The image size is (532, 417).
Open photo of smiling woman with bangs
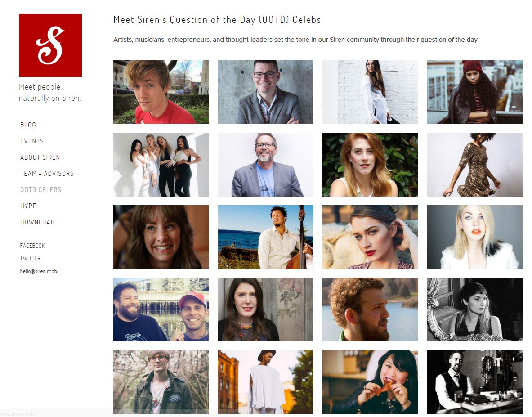click(x=161, y=237)
